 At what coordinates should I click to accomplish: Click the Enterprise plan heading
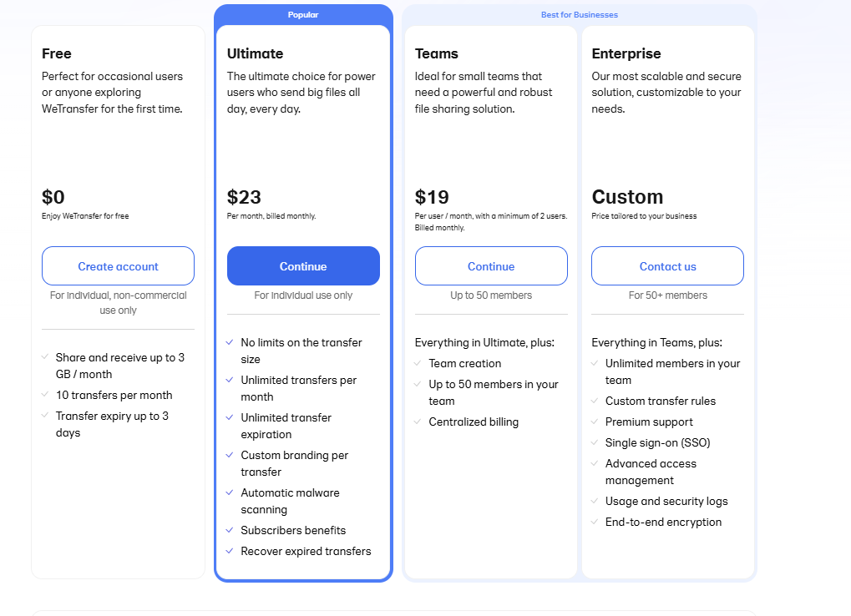point(626,53)
